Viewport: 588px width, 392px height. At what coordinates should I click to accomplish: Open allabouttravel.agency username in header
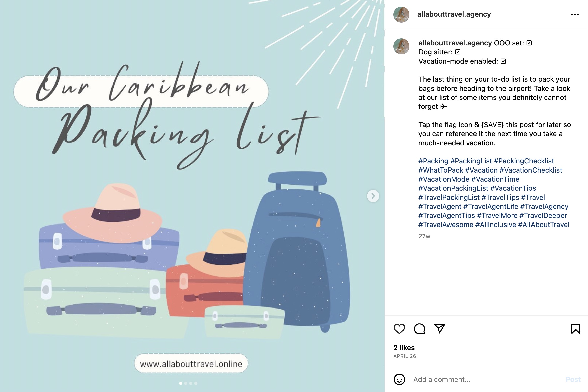[x=454, y=14]
